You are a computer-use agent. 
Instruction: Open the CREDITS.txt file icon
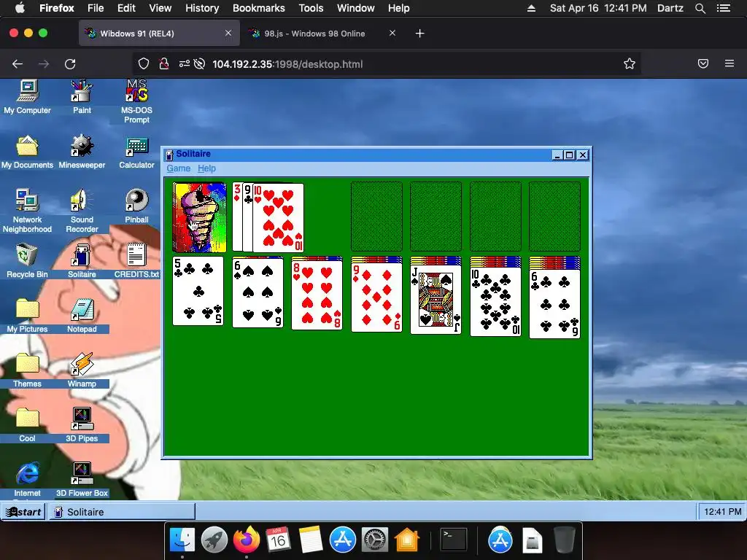click(136, 261)
